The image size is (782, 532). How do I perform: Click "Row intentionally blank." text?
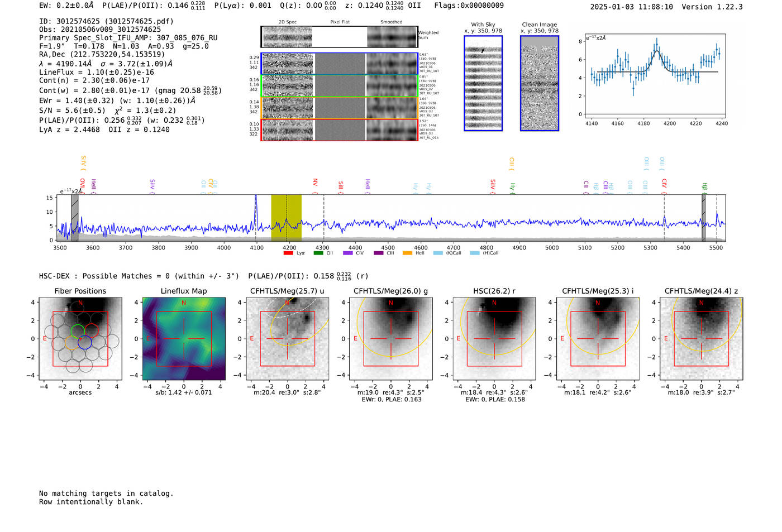[x=91, y=502]
